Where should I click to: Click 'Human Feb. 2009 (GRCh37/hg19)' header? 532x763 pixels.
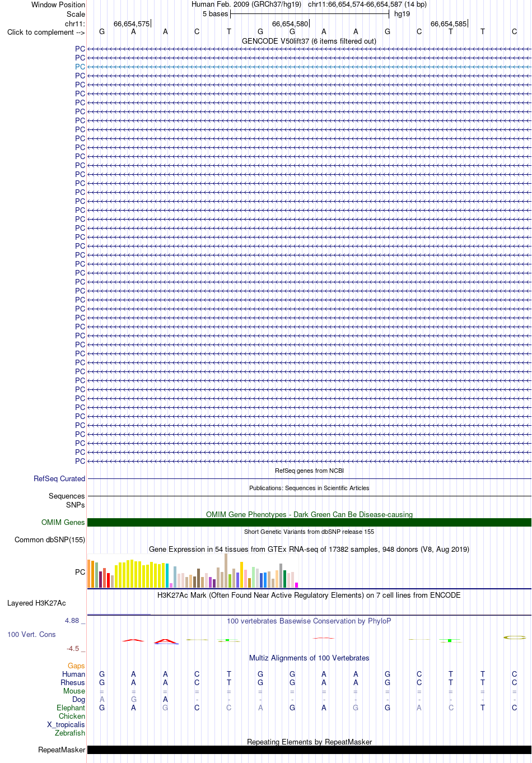point(246,4)
